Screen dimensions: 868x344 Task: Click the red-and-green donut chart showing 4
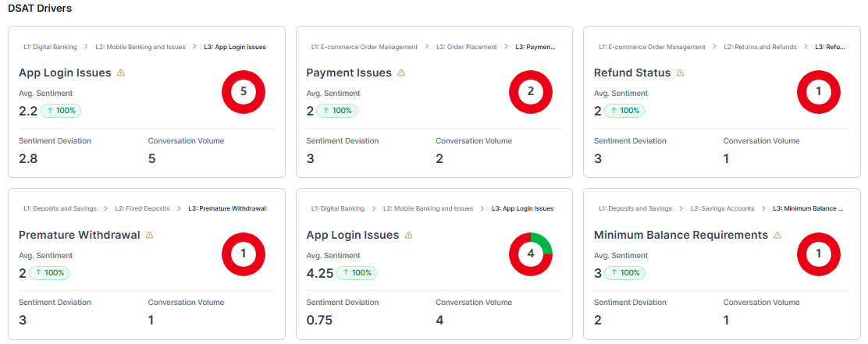531,254
